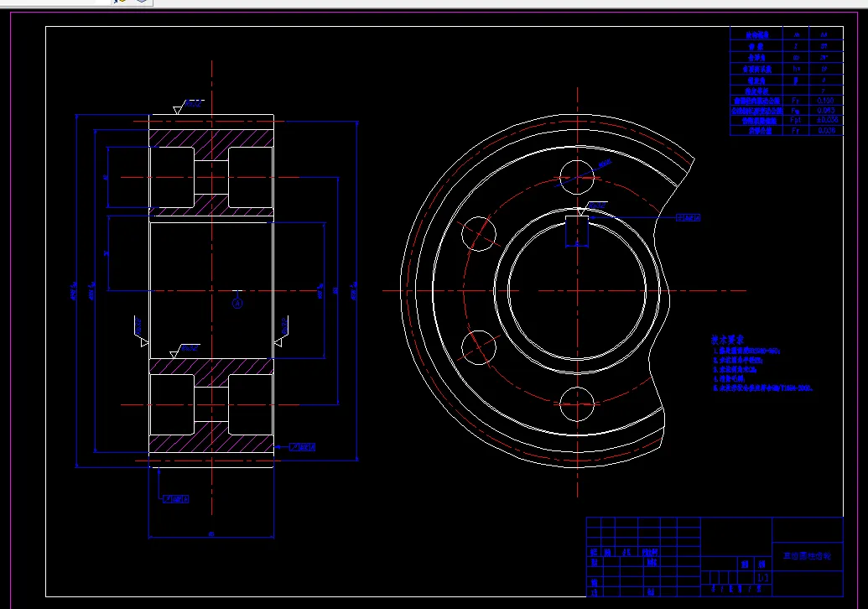Click the roughness symbol on the section's left face

coord(141,331)
